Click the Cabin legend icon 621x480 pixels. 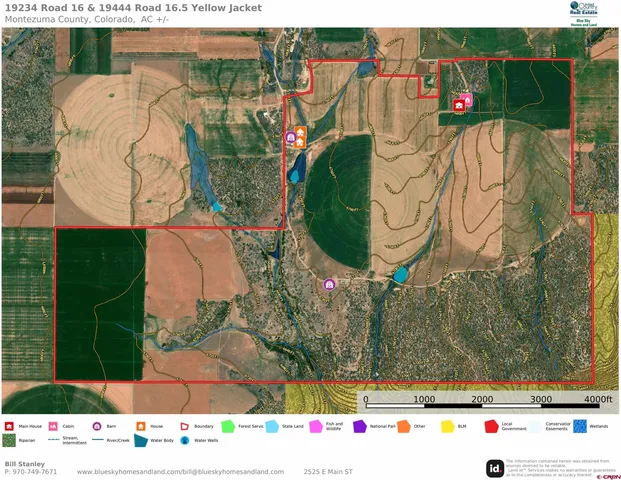53,426
